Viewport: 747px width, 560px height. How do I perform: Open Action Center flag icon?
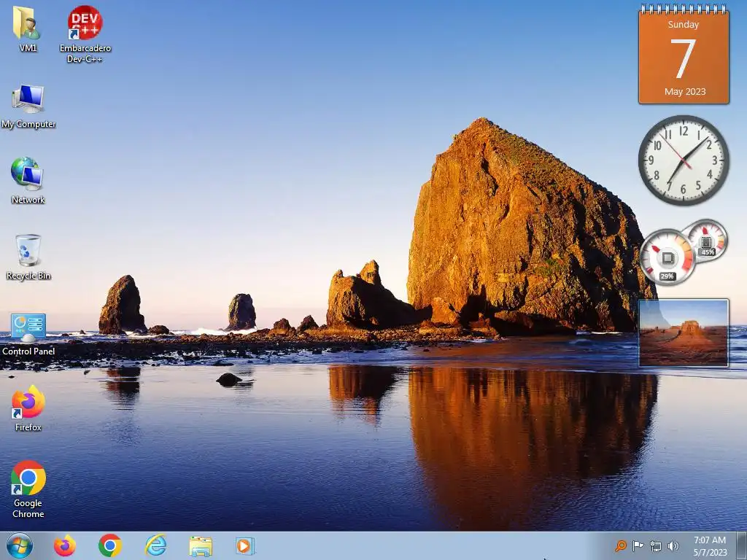coord(638,545)
